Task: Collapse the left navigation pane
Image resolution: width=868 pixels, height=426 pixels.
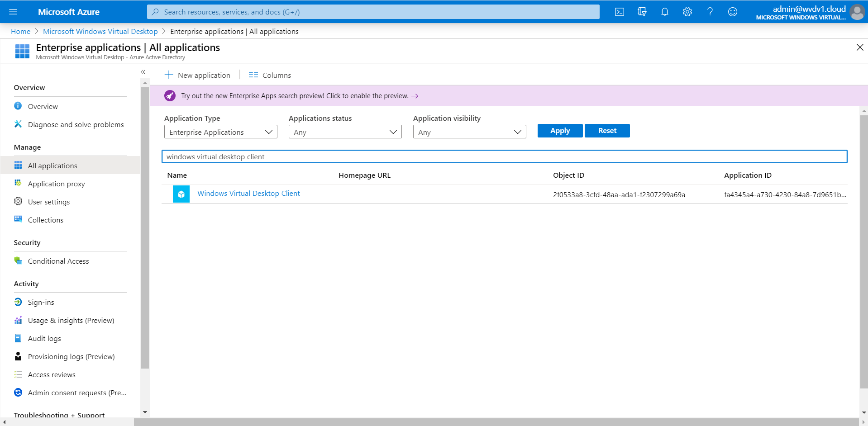Action: click(x=143, y=72)
